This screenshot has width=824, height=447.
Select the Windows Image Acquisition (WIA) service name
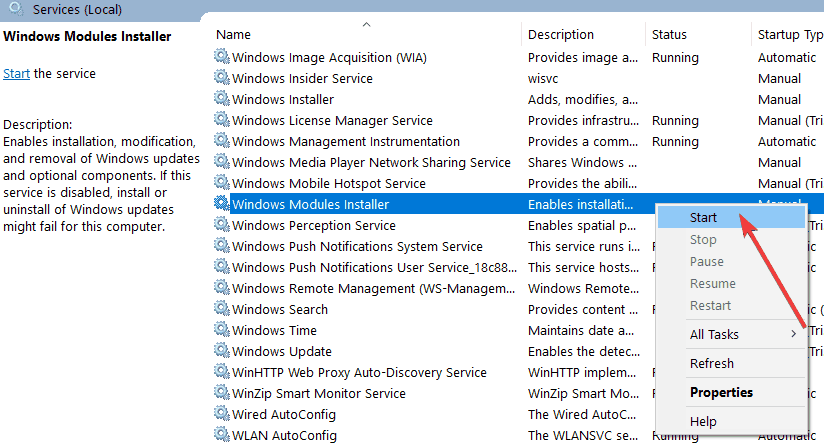point(329,57)
